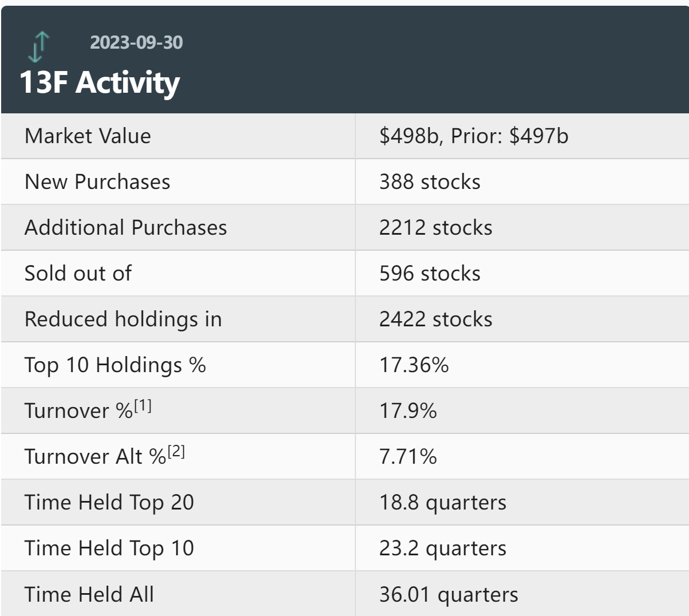Open footnote [2] next to Turnover Alt %
Image resolution: width=689 pixels, height=616 pixels.
point(176,452)
